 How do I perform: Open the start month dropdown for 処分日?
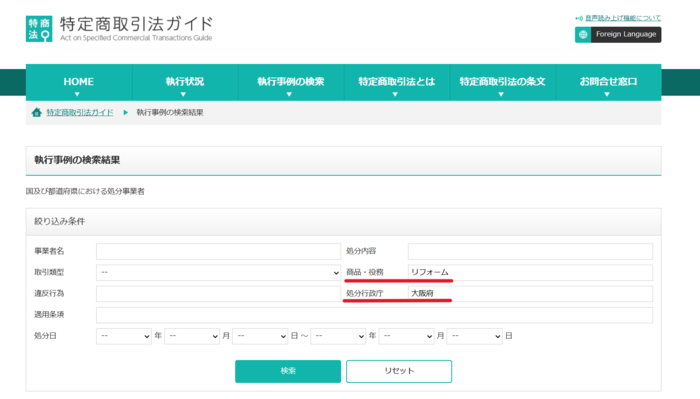click(192, 336)
